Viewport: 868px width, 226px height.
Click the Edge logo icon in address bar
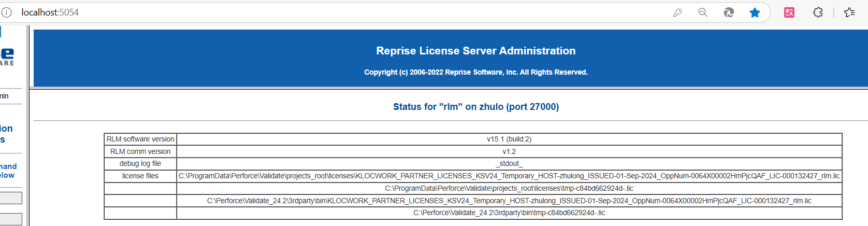click(729, 12)
